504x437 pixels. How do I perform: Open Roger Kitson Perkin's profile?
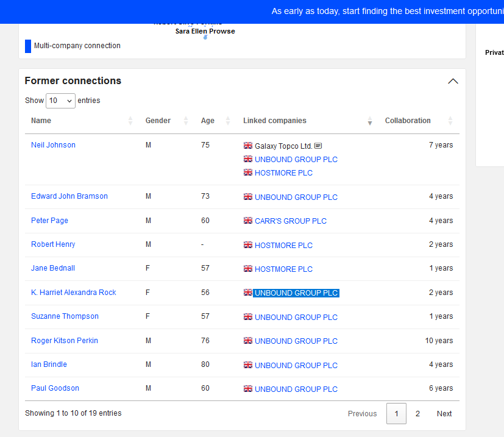point(65,341)
